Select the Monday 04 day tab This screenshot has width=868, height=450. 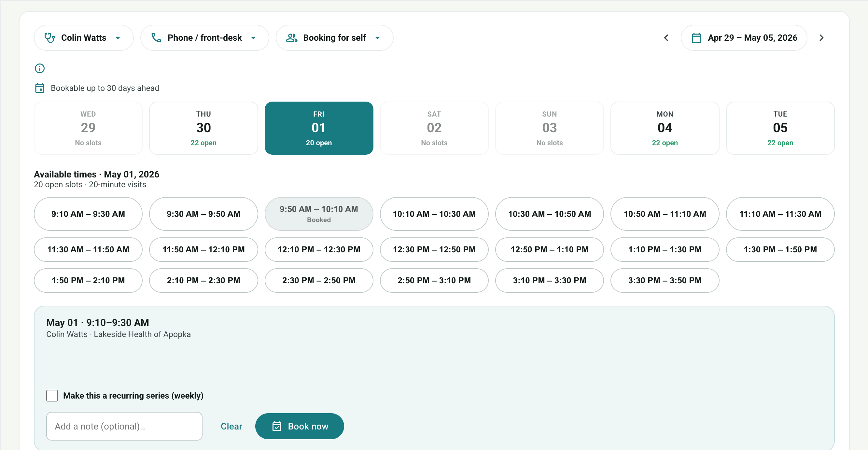point(665,128)
